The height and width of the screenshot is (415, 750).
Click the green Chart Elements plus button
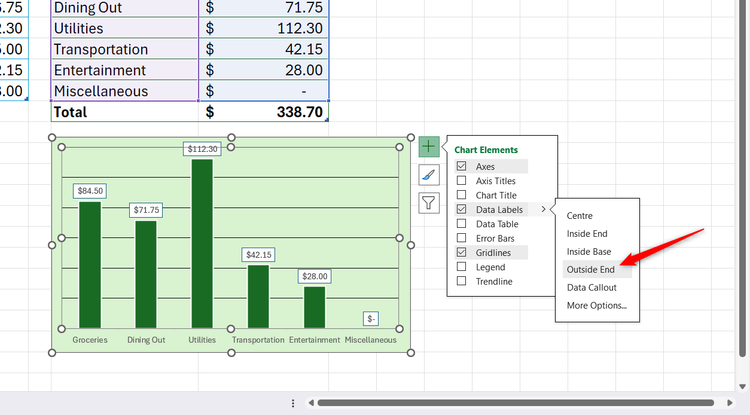pos(429,146)
